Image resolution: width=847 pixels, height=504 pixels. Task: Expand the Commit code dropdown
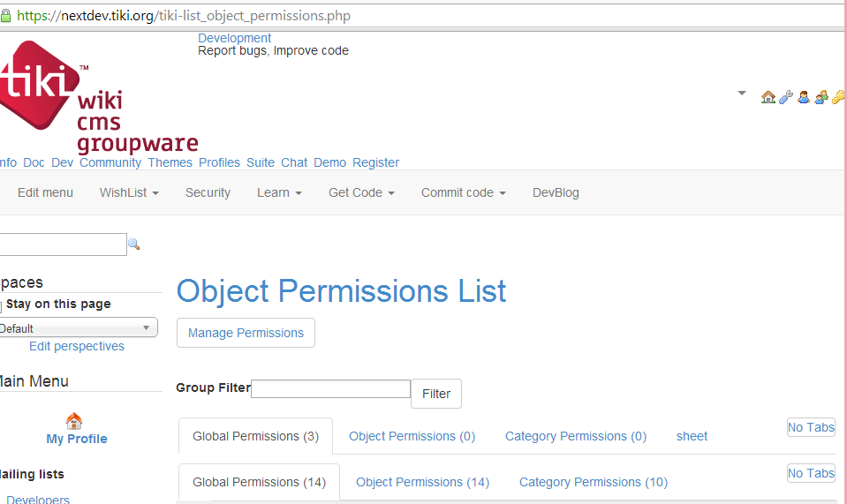coord(463,192)
